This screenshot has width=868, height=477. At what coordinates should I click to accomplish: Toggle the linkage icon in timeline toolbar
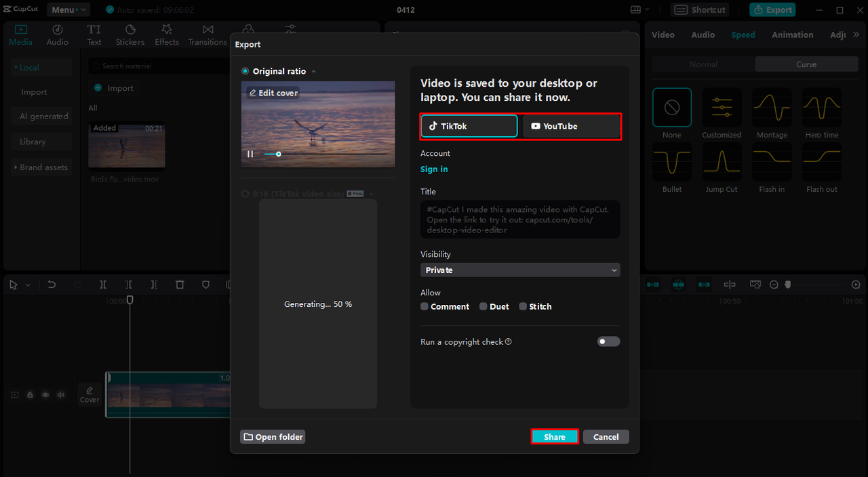(704, 285)
